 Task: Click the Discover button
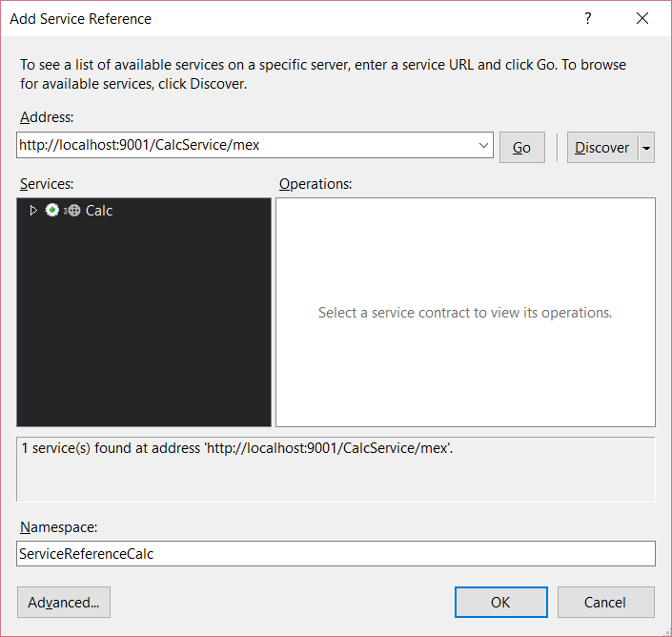pos(602,148)
